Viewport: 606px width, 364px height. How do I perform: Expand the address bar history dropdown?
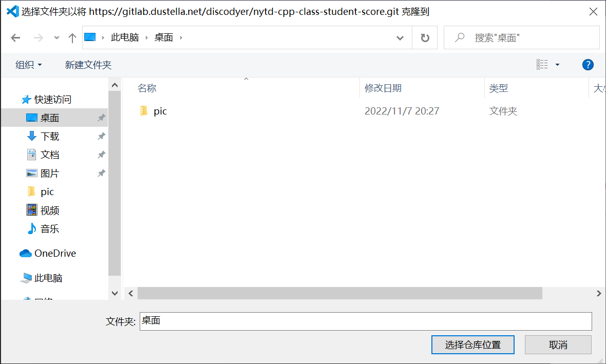tap(400, 38)
